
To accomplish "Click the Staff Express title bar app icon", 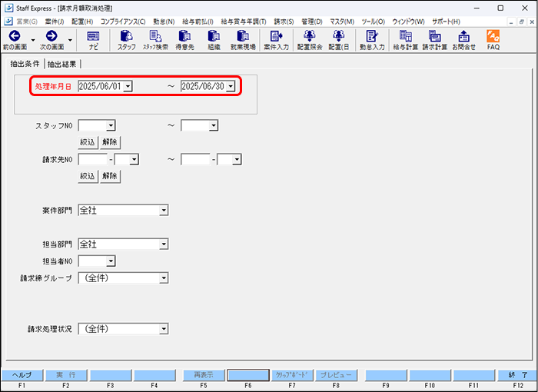I will [8, 8].
